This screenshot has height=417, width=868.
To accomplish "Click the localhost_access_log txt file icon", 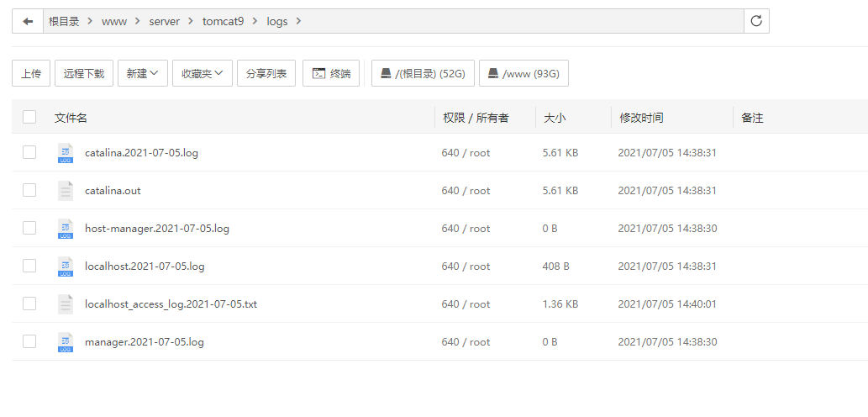I will tap(66, 304).
